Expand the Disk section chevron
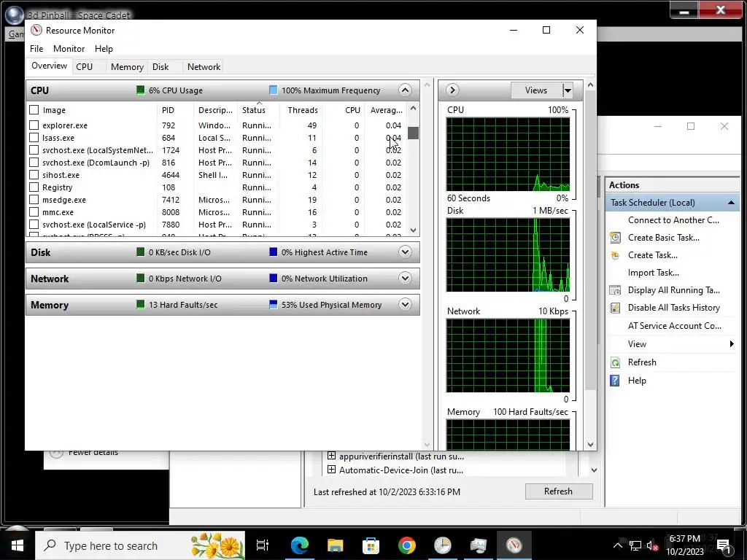The width and height of the screenshot is (747, 560). point(405,252)
